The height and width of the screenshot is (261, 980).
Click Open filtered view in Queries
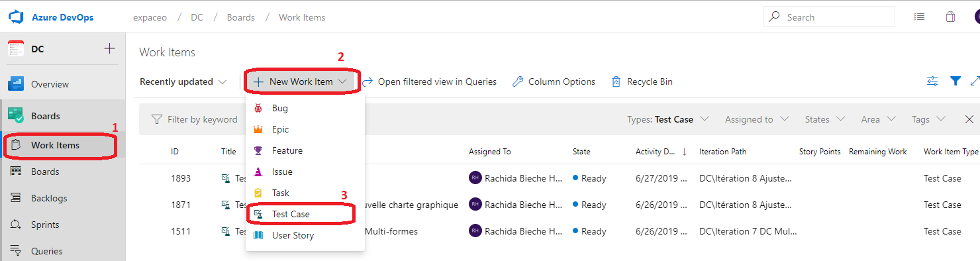(x=429, y=81)
